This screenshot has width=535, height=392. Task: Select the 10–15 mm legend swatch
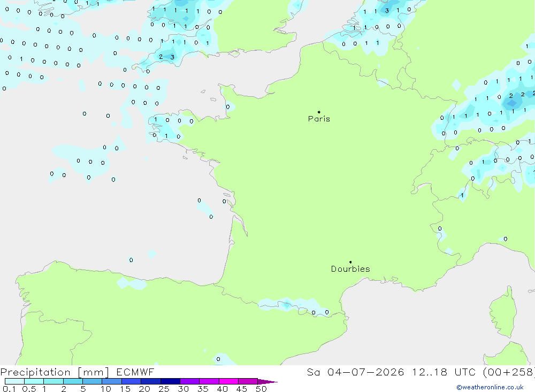click(x=112, y=381)
